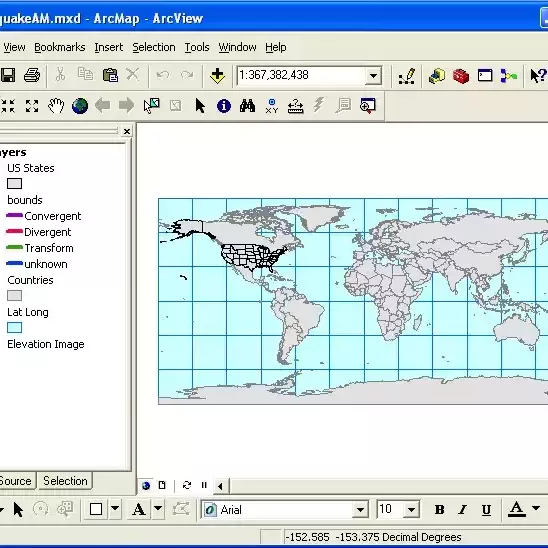
Task: Select the Pan hand tool
Action: 56,106
